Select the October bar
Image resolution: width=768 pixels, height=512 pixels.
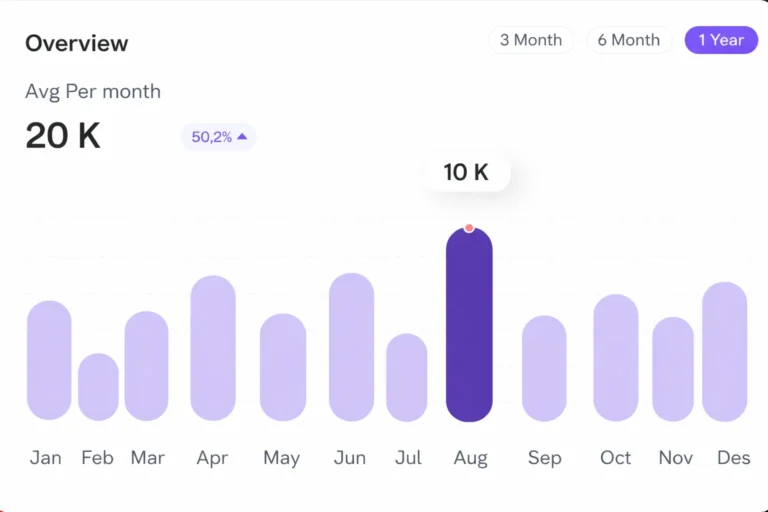tap(615, 357)
